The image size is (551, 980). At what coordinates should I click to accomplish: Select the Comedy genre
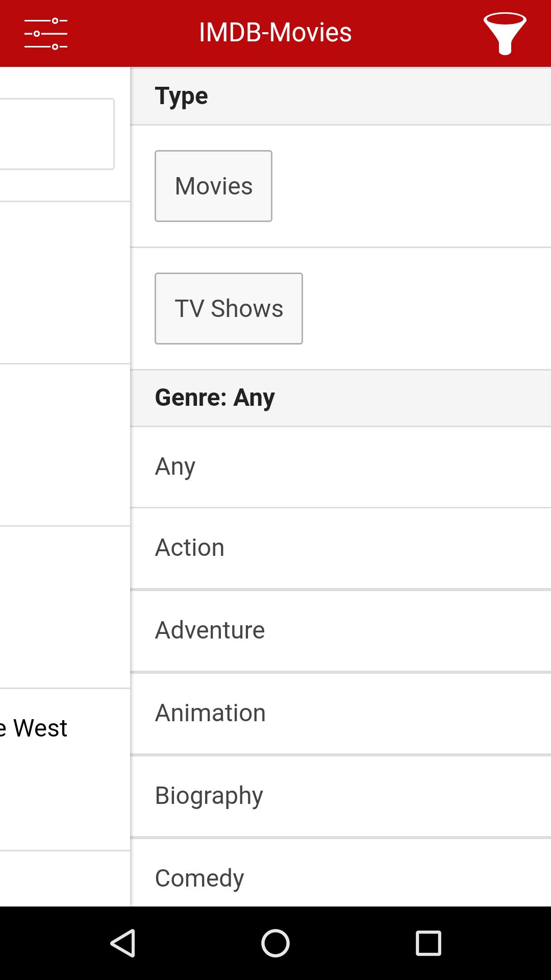point(341,873)
